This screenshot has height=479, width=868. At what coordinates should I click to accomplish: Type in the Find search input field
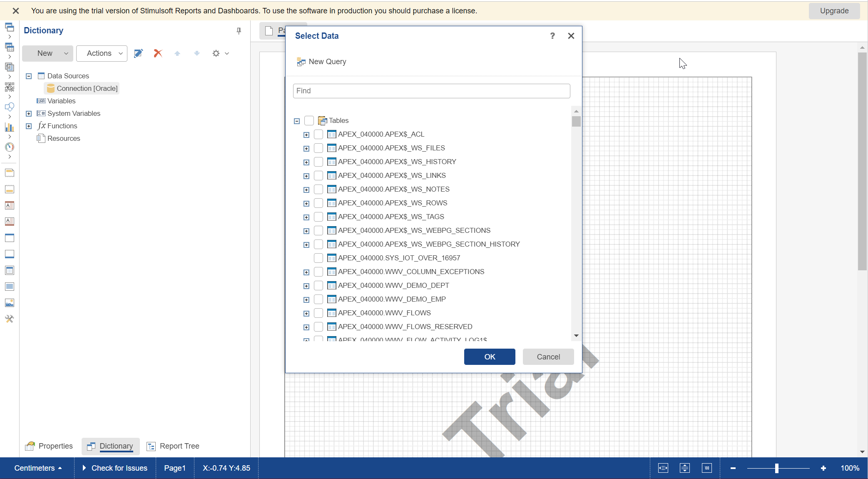click(433, 90)
